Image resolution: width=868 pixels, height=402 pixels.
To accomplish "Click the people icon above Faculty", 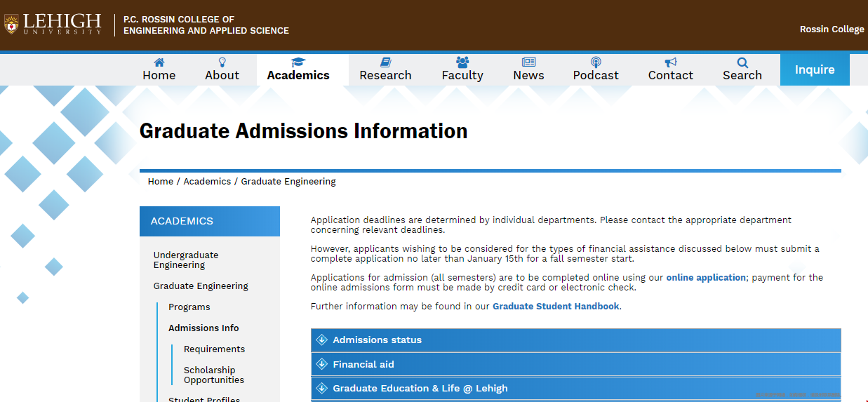I will (x=462, y=62).
